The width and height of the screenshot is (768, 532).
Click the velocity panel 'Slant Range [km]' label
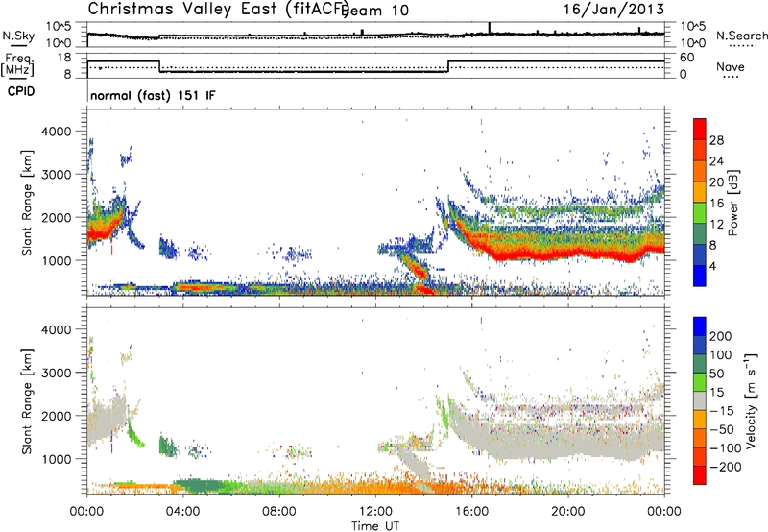coord(27,400)
